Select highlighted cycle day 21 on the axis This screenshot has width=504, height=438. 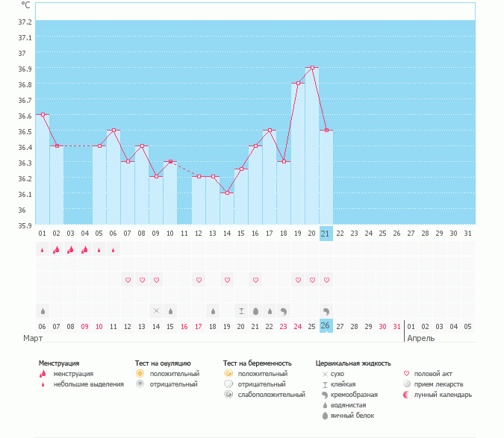point(326,233)
